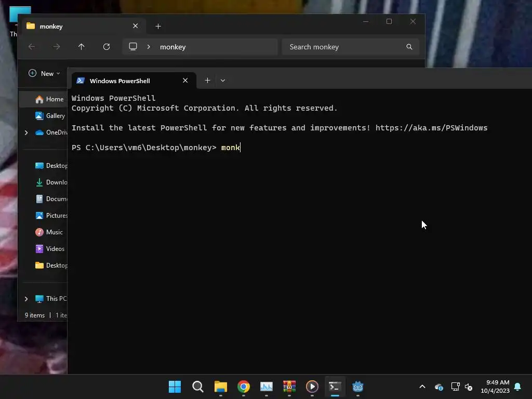The image size is (532, 399).
Task: Open Gallery in Explorer sidebar
Action: pyautogui.click(x=50, y=116)
